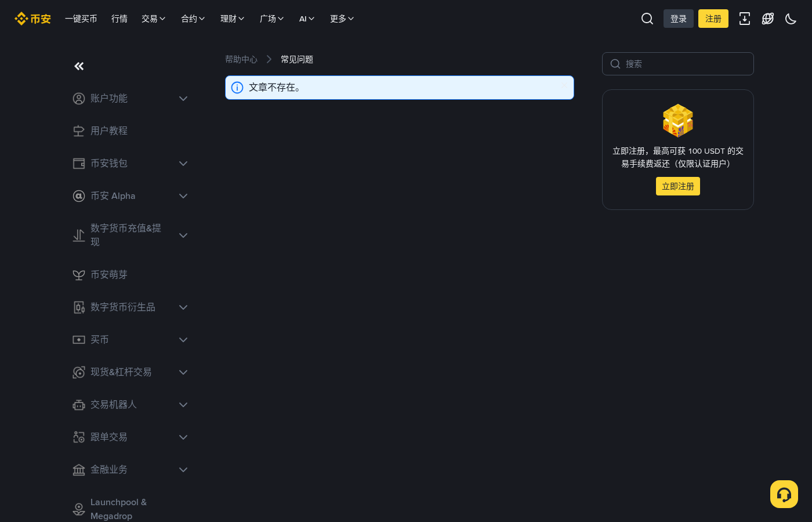Click the 用户教程 signpost icon

click(x=79, y=131)
